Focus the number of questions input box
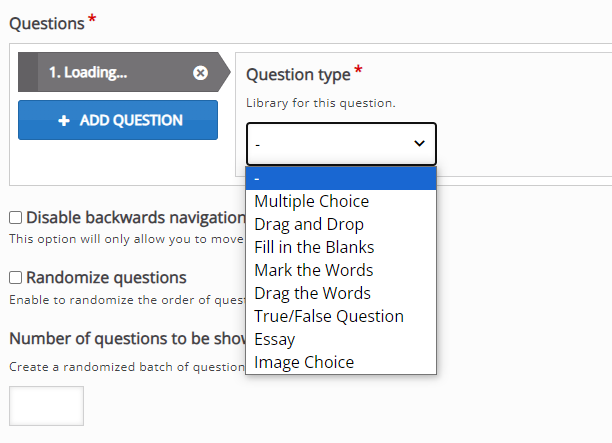The width and height of the screenshot is (612, 443). (x=46, y=406)
